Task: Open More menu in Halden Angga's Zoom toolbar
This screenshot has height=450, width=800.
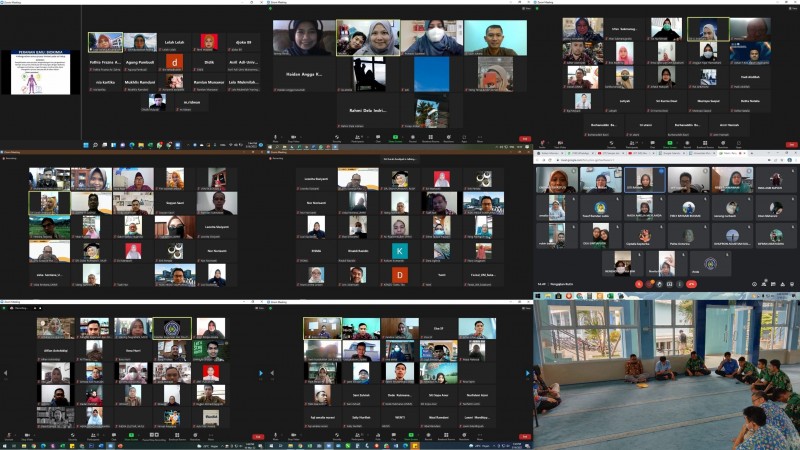Action: click(x=480, y=136)
